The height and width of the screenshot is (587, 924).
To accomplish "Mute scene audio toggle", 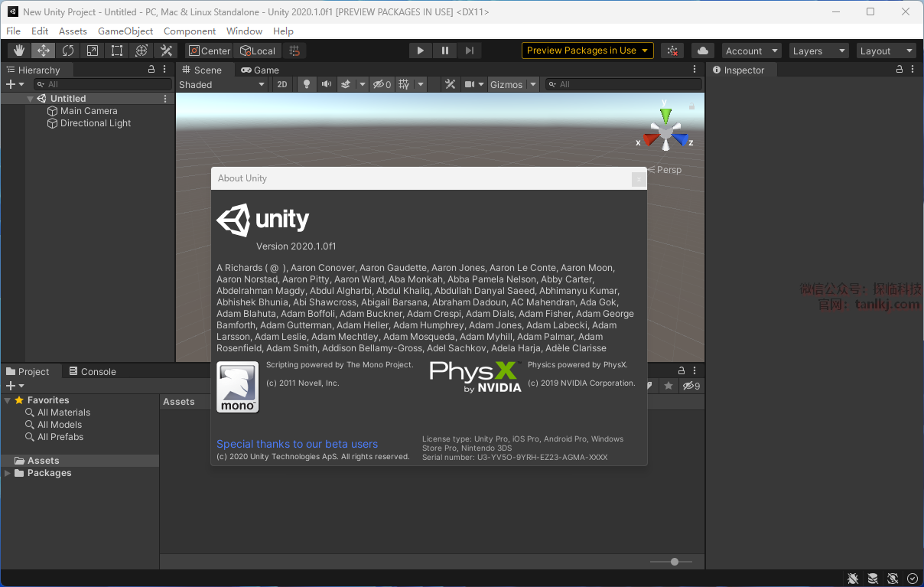I will pos(327,84).
